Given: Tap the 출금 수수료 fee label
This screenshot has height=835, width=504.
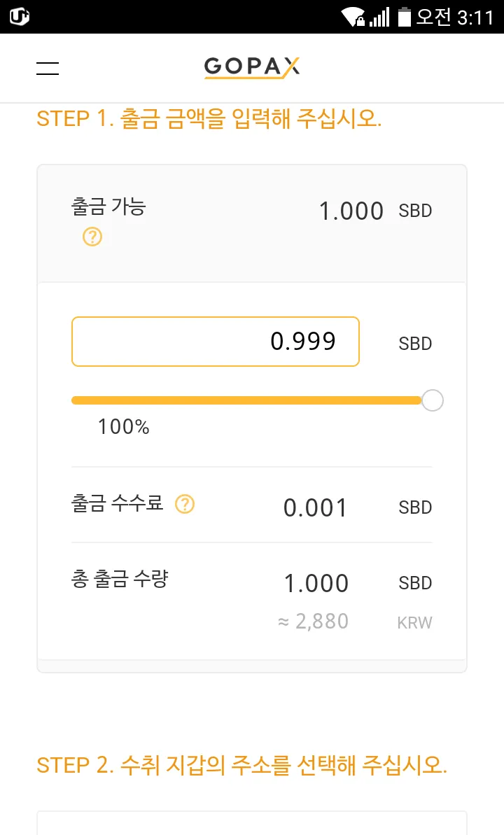Looking at the screenshot, I should (117, 503).
